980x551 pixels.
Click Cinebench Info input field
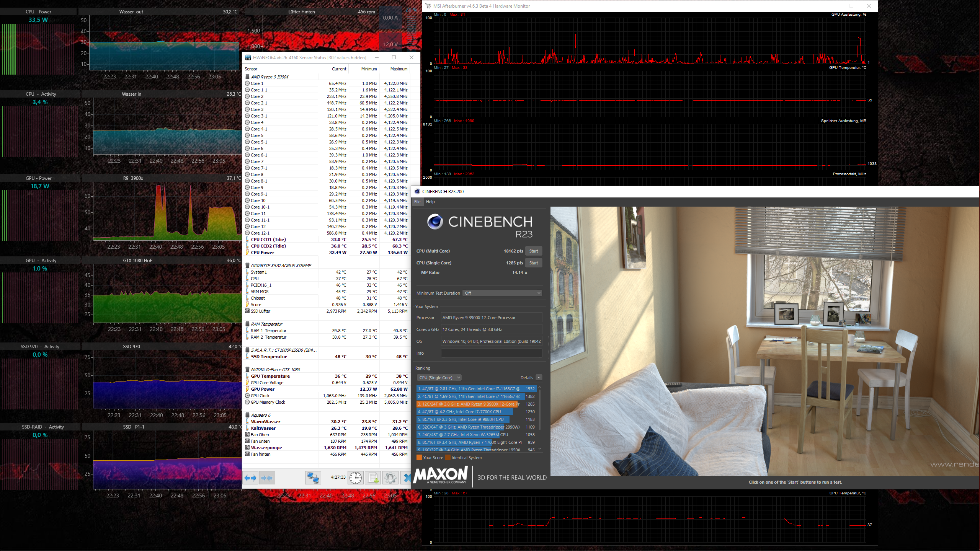(492, 353)
